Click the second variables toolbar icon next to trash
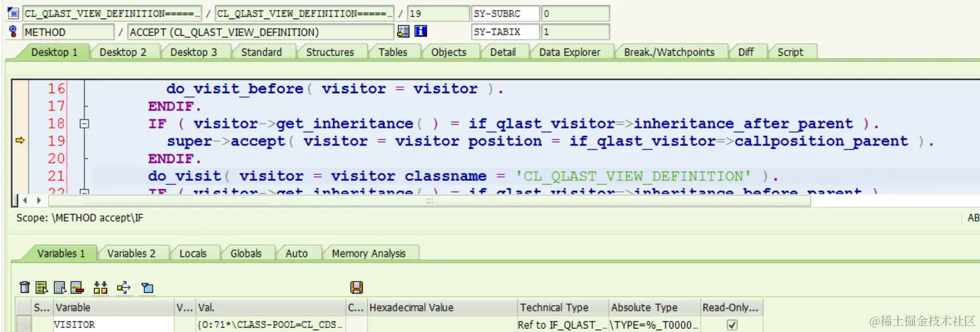 click(42, 287)
